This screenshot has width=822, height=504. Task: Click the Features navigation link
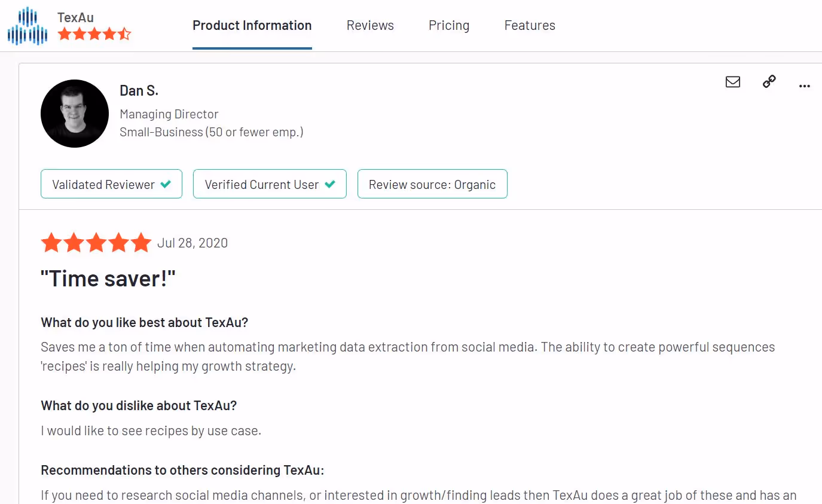point(529,25)
